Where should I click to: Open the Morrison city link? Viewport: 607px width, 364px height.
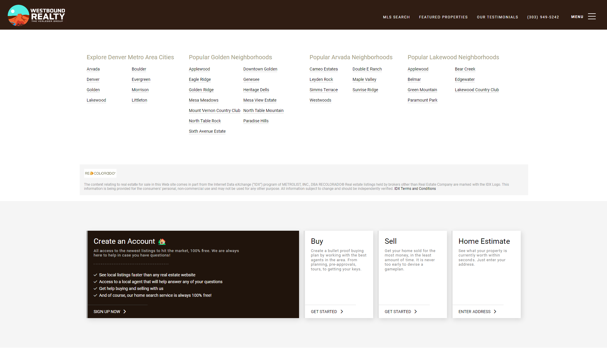[x=140, y=90]
